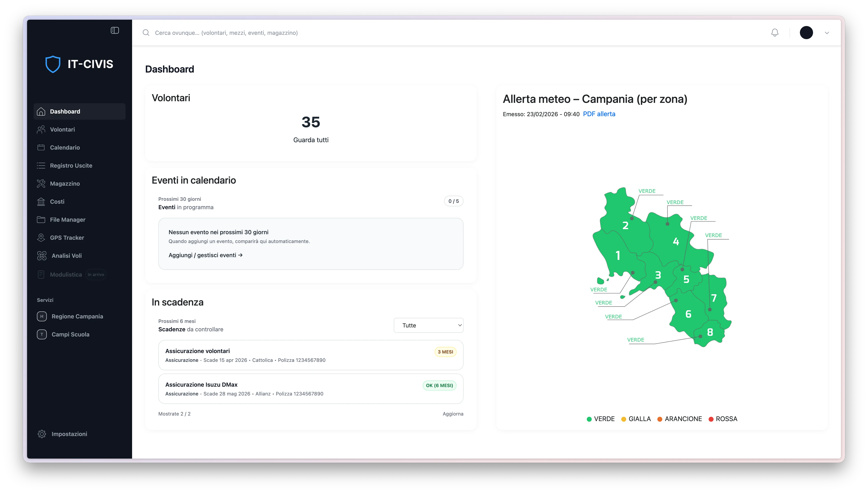Click the IT-CIVIS shield logo
This screenshot has width=868, height=493.
tap(53, 64)
